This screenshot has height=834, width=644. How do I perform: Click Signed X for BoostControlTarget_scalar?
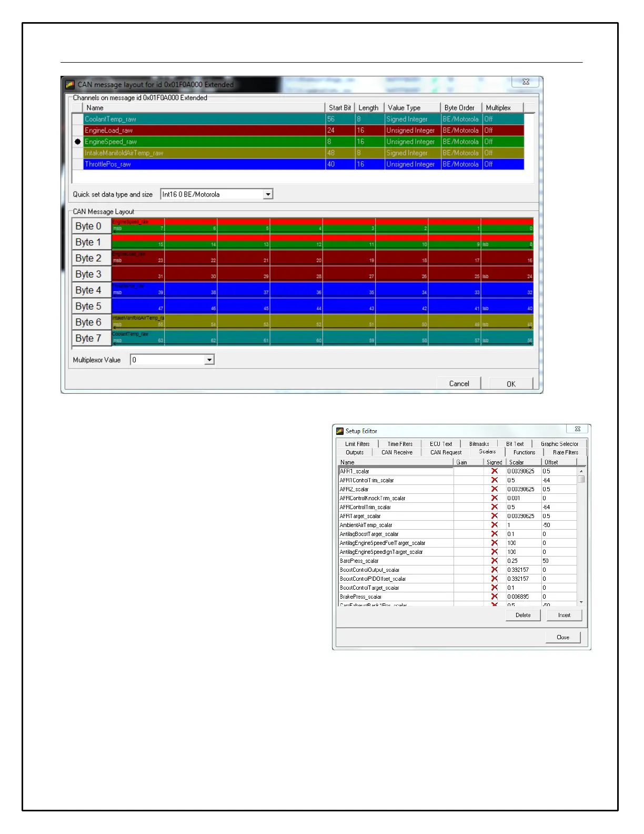[494, 588]
